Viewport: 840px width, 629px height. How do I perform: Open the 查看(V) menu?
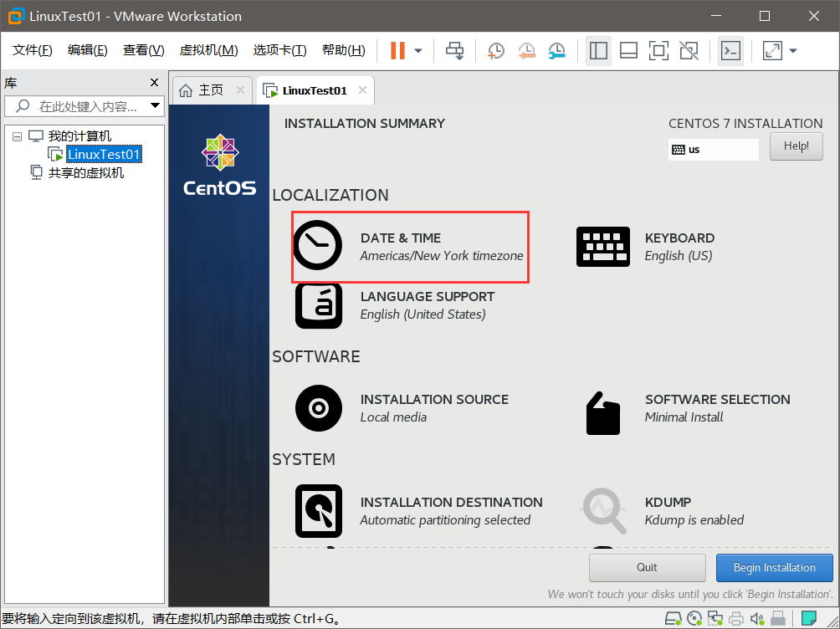pyautogui.click(x=143, y=50)
